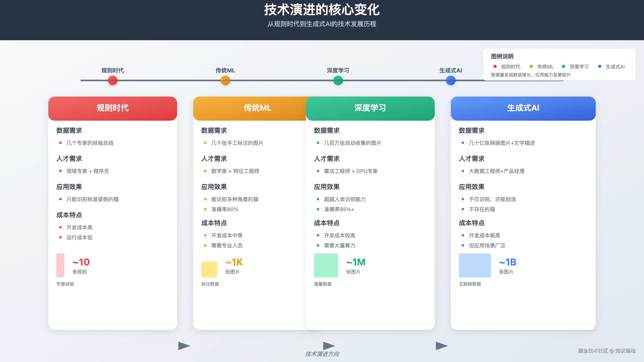Click the green 深度学习 legend dot
Image resolution: width=644 pixels, height=362 pixels.
563,66
